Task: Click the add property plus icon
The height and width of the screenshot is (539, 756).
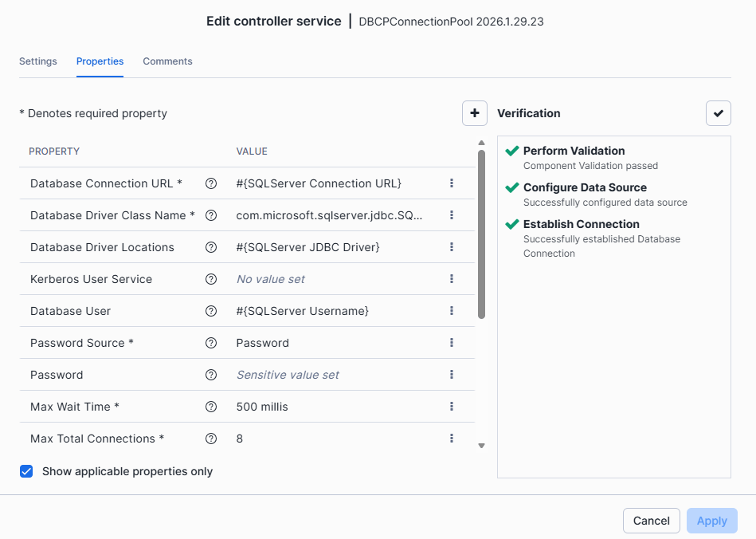Action: pos(475,113)
